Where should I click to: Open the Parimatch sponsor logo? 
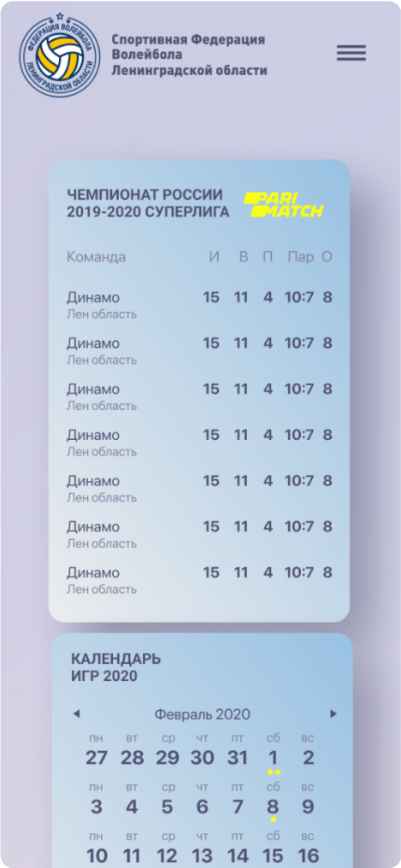point(283,205)
